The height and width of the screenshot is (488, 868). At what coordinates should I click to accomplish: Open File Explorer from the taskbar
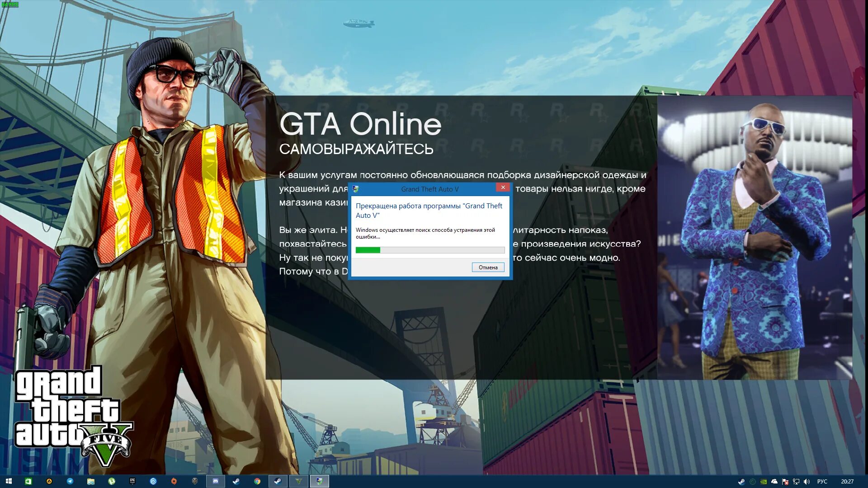pyautogui.click(x=90, y=481)
